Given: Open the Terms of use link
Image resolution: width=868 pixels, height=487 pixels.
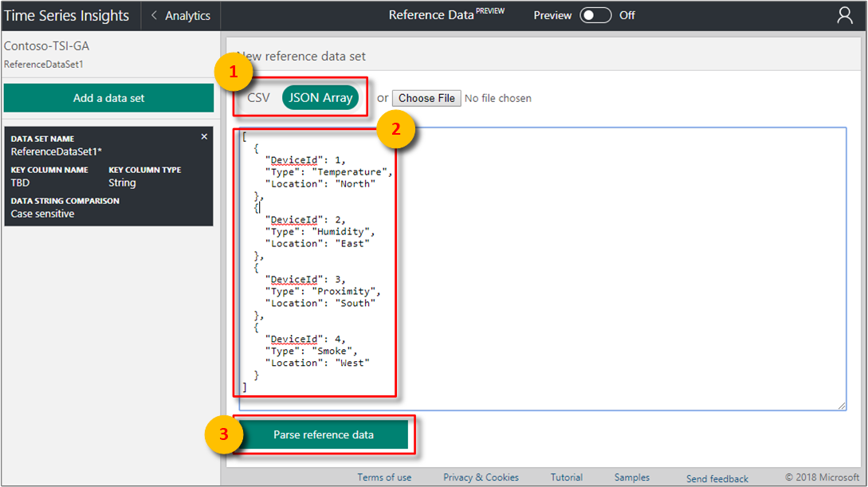Looking at the screenshot, I should (384, 477).
